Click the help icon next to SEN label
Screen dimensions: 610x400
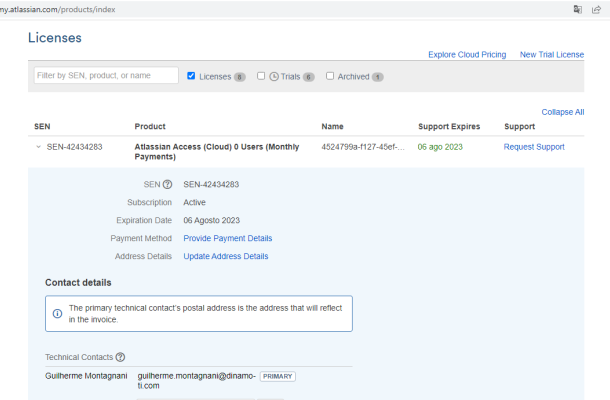[167, 184]
